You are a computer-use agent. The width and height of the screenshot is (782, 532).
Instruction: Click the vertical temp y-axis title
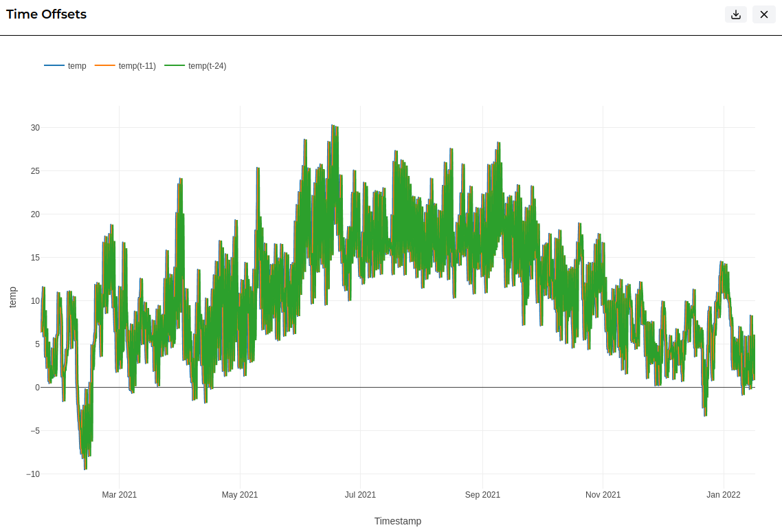[x=12, y=297]
